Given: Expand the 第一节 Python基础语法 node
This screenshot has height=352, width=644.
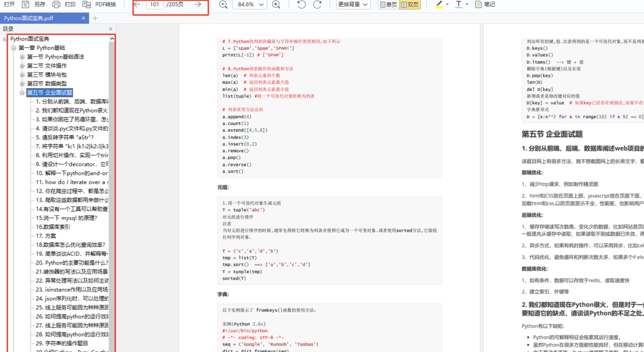Looking at the screenshot, I should pos(22,57).
